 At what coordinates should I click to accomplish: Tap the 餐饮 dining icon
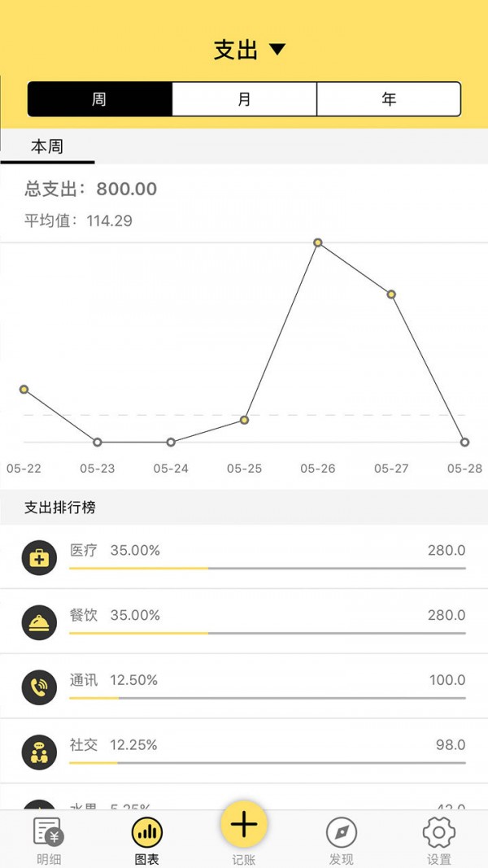tap(39, 623)
